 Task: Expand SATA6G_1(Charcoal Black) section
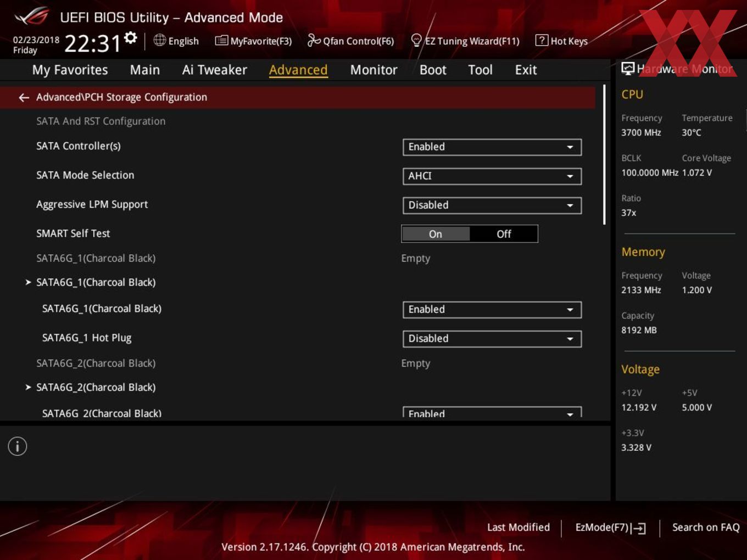point(96,282)
